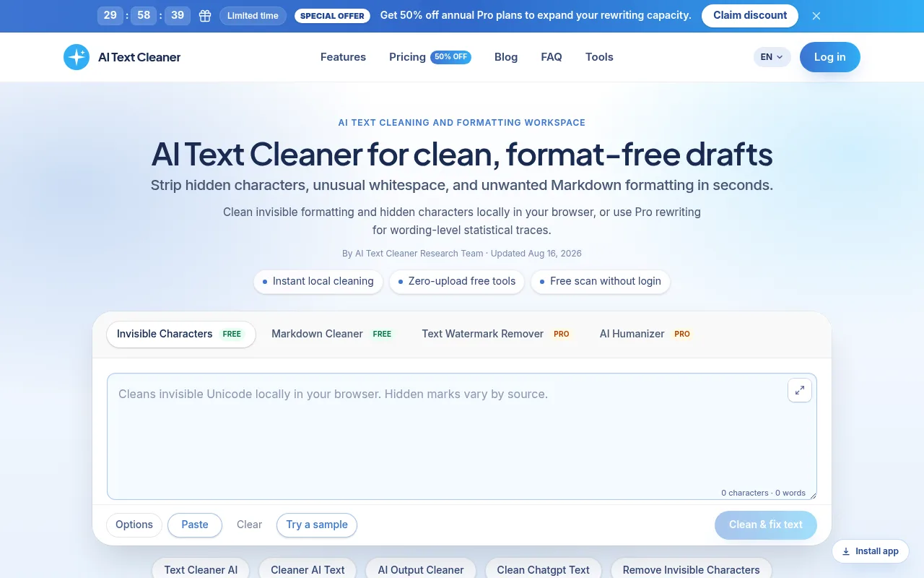Click the Zero-upload free tools chip
Screen dimensions: 924x578
(456, 281)
